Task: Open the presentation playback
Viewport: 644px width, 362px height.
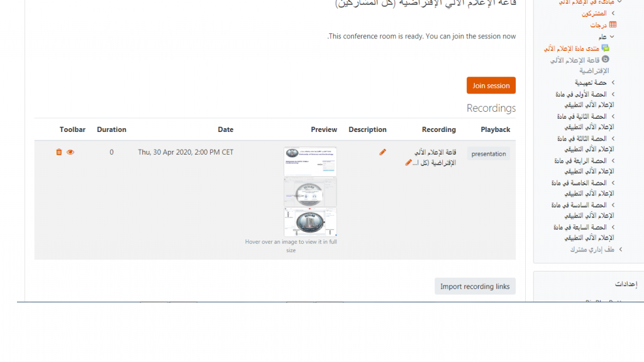Action: [488, 154]
